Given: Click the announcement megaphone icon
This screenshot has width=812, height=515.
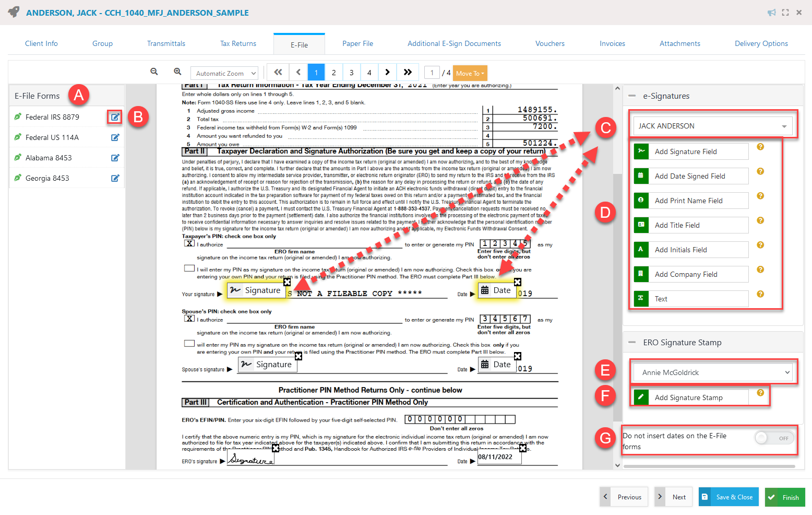Looking at the screenshot, I should click(772, 12).
